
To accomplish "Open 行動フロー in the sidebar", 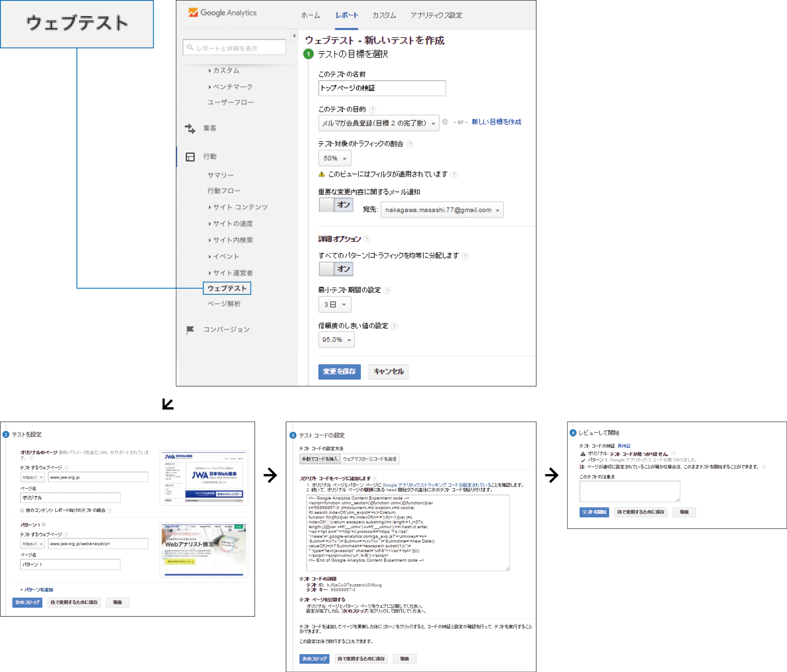I will [x=224, y=191].
